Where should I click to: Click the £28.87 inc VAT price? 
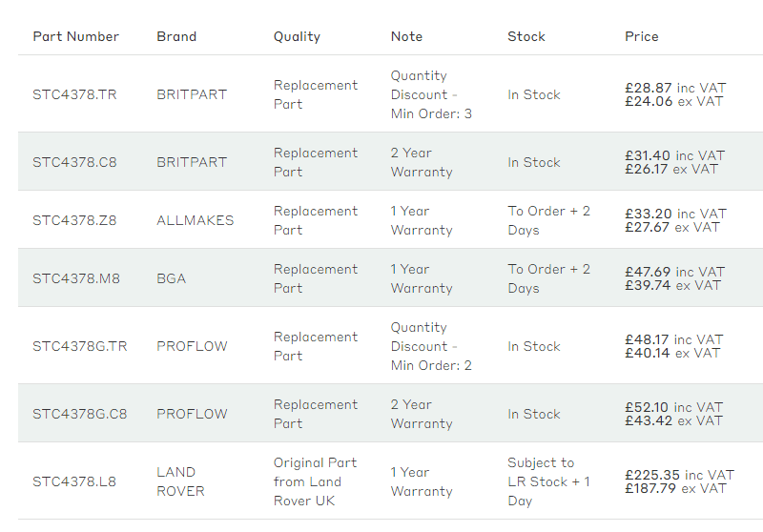675,88
